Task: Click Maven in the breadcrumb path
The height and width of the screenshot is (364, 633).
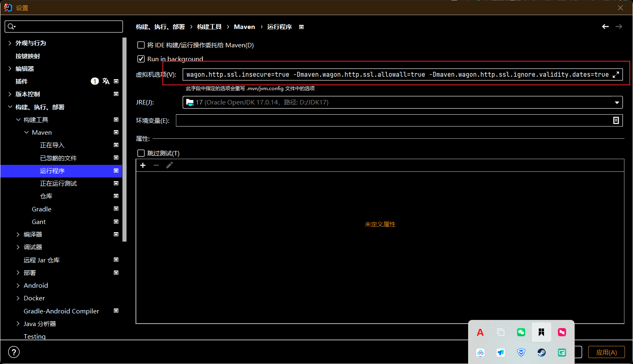Action: click(x=244, y=27)
